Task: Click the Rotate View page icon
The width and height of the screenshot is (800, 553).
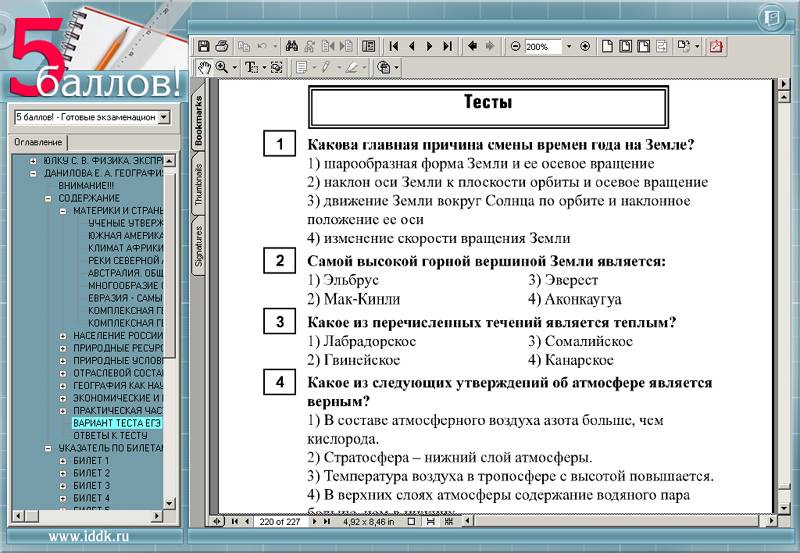Action: pyautogui.click(x=684, y=46)
